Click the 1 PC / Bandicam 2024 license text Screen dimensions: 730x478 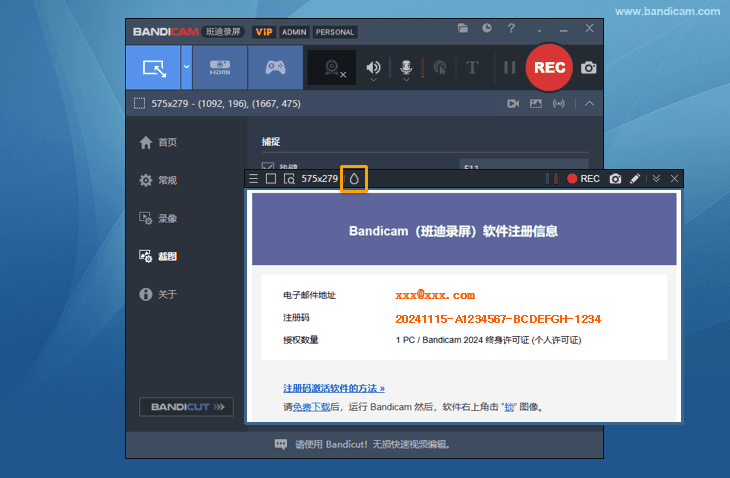[x=488, y=340]
